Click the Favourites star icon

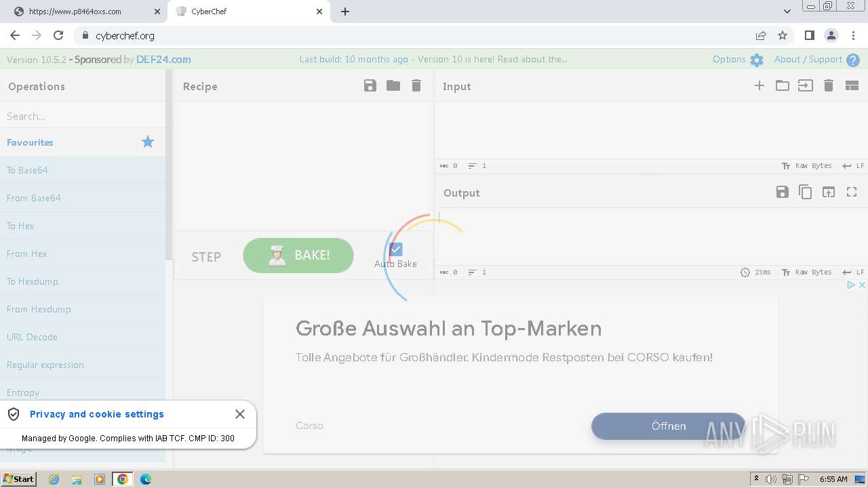pyautogui.click(x=148, y=142)
